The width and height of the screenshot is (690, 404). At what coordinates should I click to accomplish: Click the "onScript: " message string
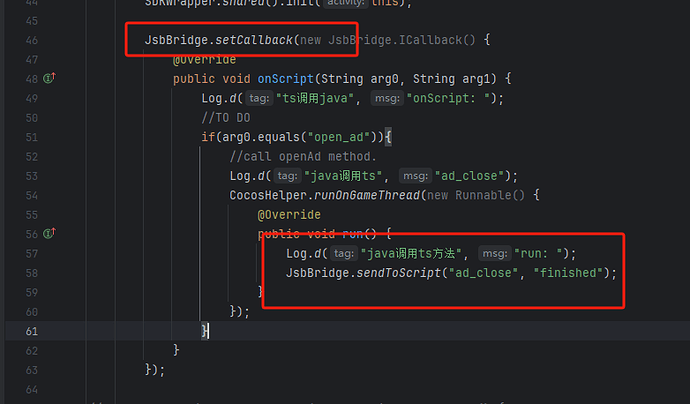click(448, 98)
